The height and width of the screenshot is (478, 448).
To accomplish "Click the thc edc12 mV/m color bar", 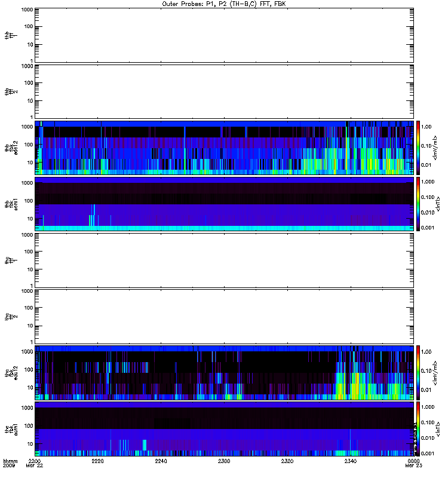I will [418, 373].
